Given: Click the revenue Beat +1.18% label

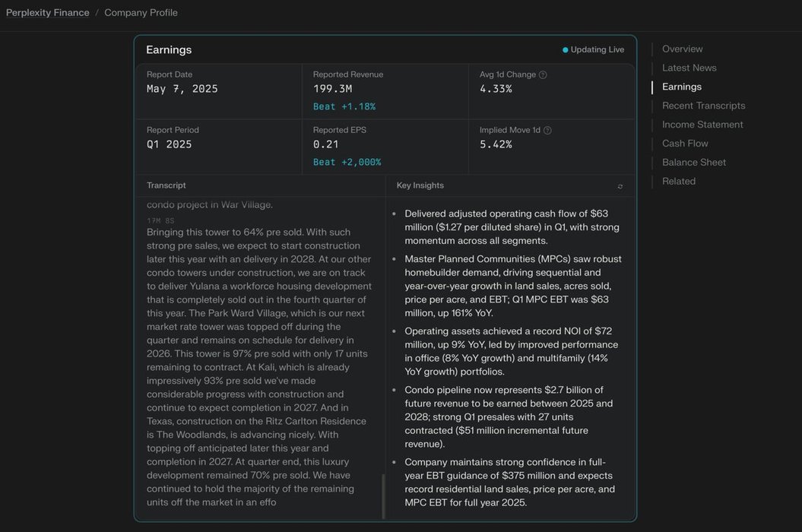Looking at the screenshot, I should 344,107.
